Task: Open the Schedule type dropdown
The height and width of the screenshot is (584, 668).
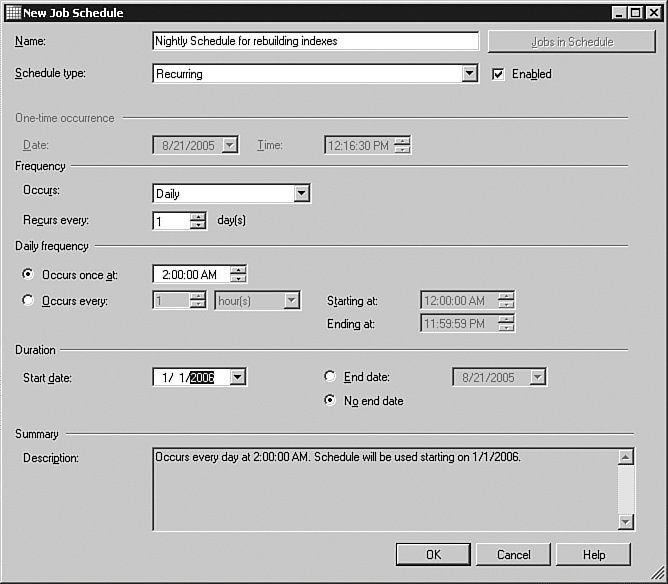Action: coord(470,74)
